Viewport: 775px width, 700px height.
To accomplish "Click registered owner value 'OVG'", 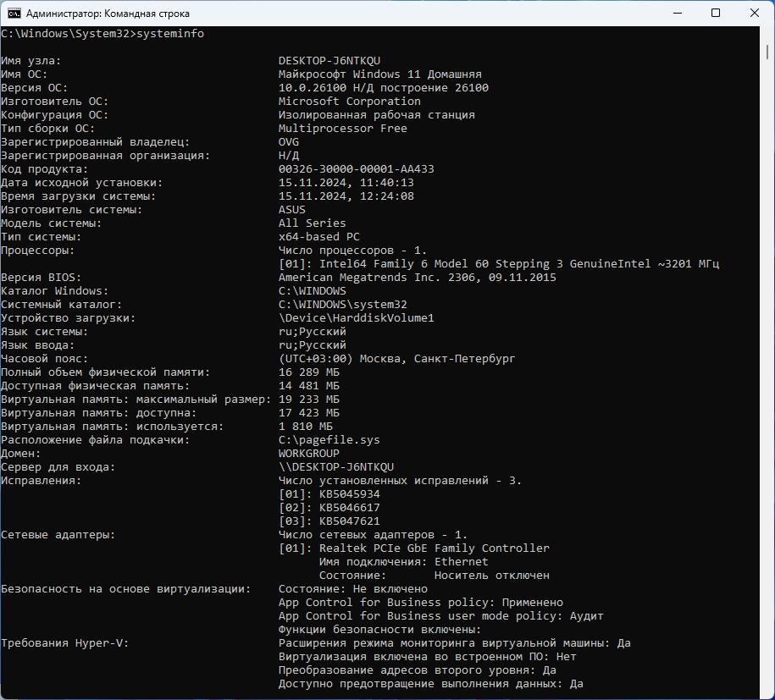I will tap(289, 142).
